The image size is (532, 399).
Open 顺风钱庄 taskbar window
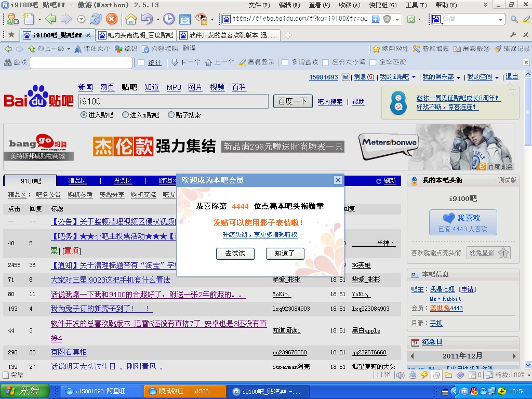click(x=184, y=391)
